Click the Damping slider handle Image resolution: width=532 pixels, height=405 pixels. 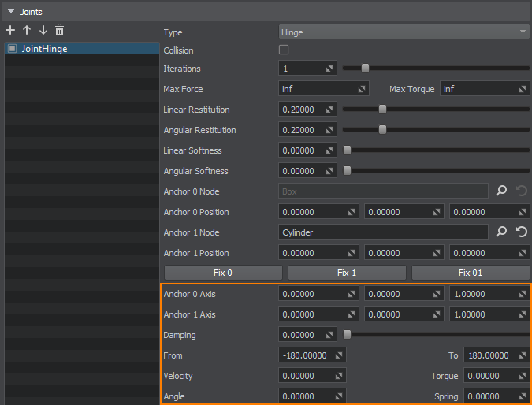point(347,334)
